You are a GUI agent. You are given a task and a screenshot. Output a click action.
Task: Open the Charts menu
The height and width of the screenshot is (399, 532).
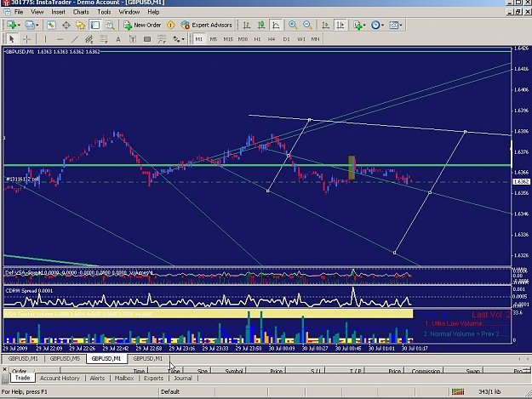(81, 12)
